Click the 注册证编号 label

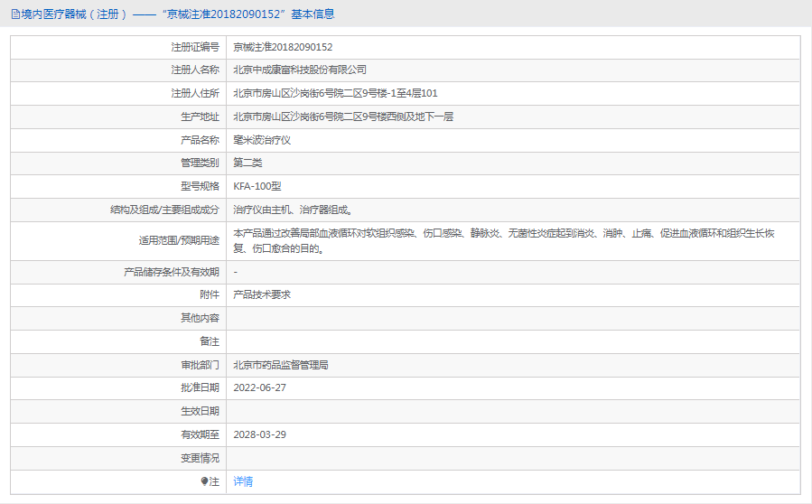click(x=195, y=47)
